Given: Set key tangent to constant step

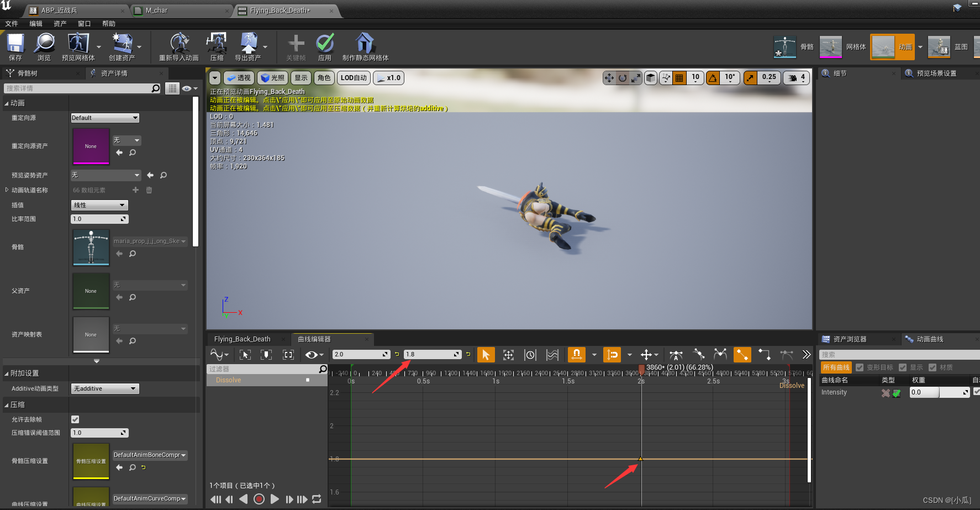Looking at the screenshot, I should tap(765, 355).
